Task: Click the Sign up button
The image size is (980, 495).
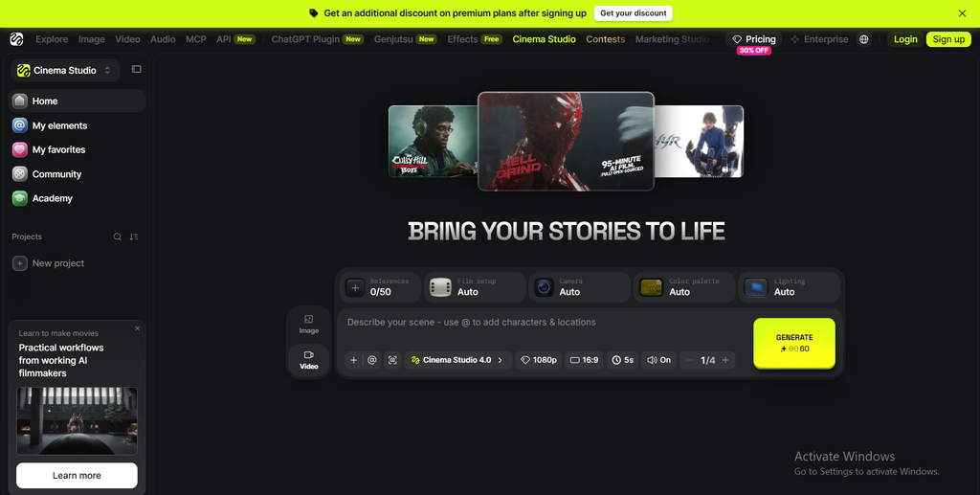Action: point(948,39)
